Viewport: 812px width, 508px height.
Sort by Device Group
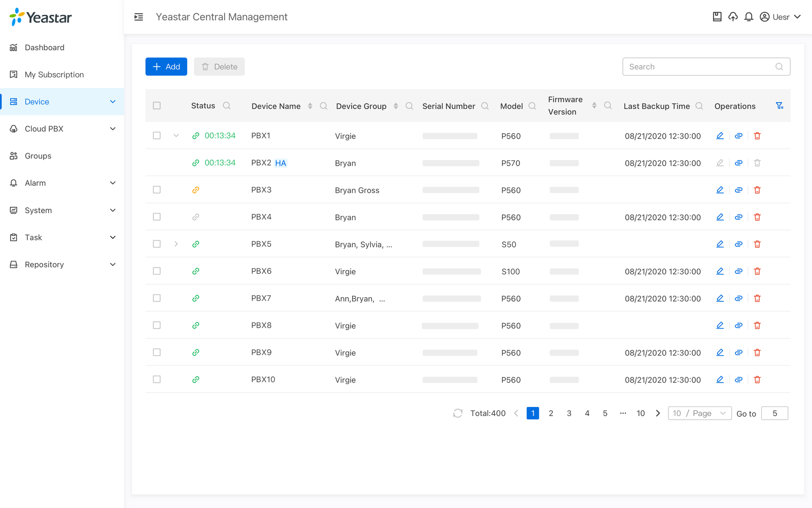pyautogui.click(x=396, y=106)
